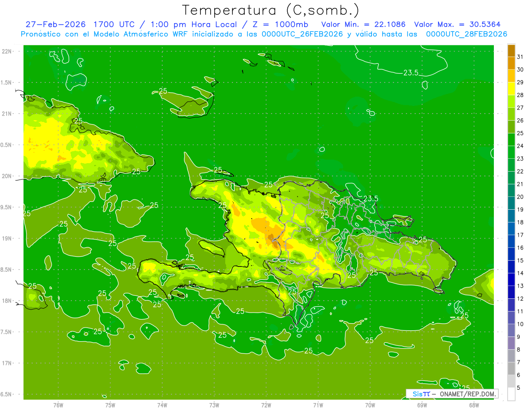Click the 'SisTT - ONAMET/REP.DOM.' credit label
This screenshot has width=532, height=411.
(452, 394)
